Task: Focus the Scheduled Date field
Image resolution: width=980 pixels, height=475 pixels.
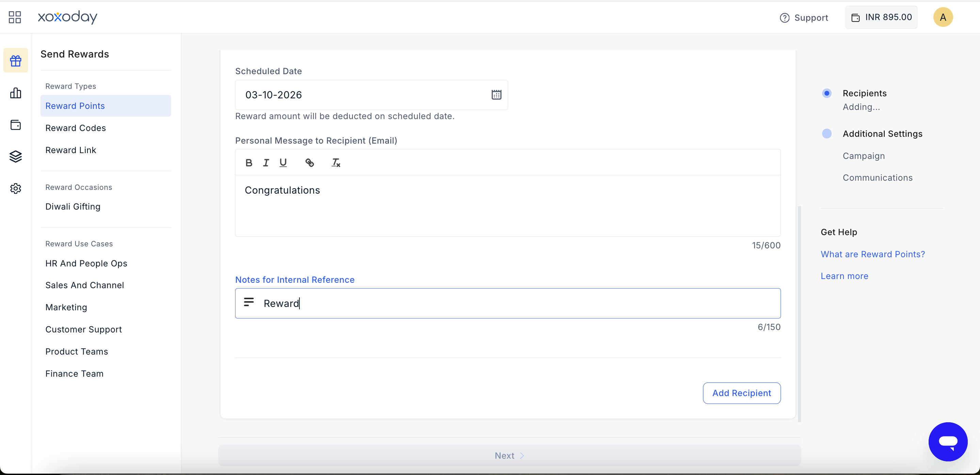Action: click(371, 95)
